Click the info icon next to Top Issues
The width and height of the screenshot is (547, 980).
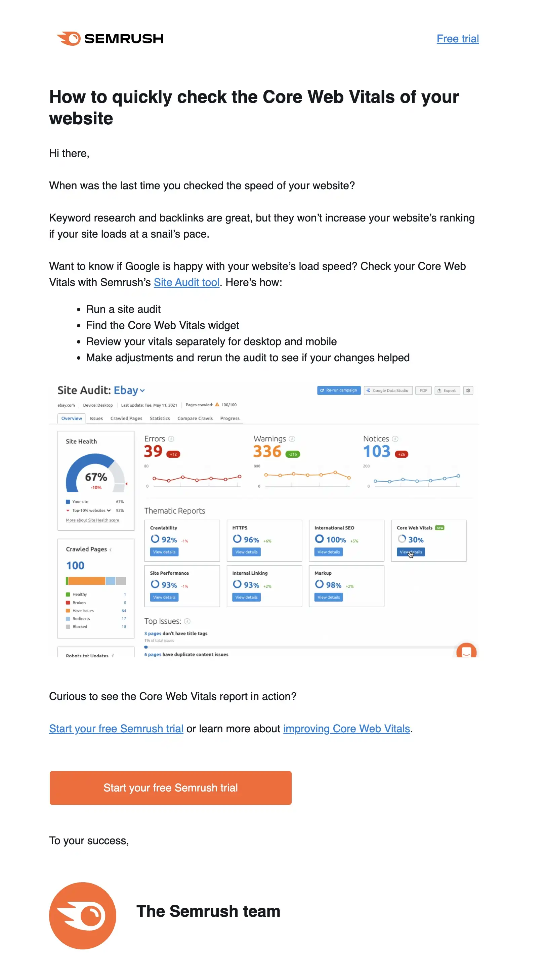(x=187, y=621)
